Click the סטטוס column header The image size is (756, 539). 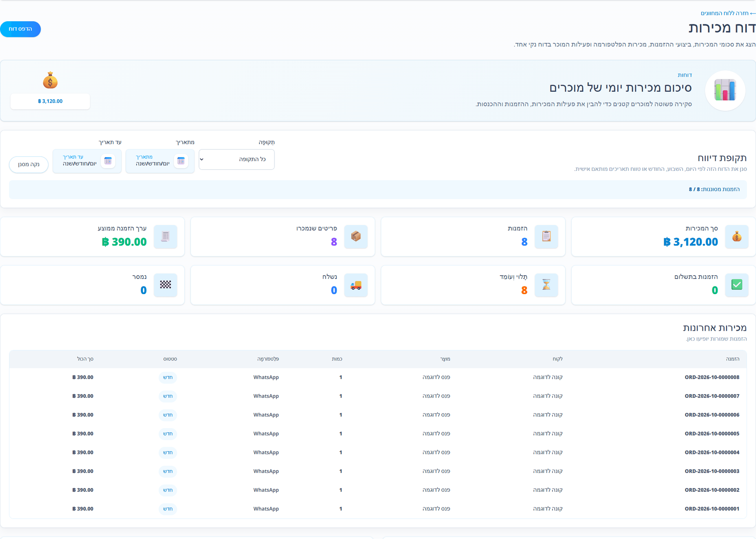tap(170, 359)
